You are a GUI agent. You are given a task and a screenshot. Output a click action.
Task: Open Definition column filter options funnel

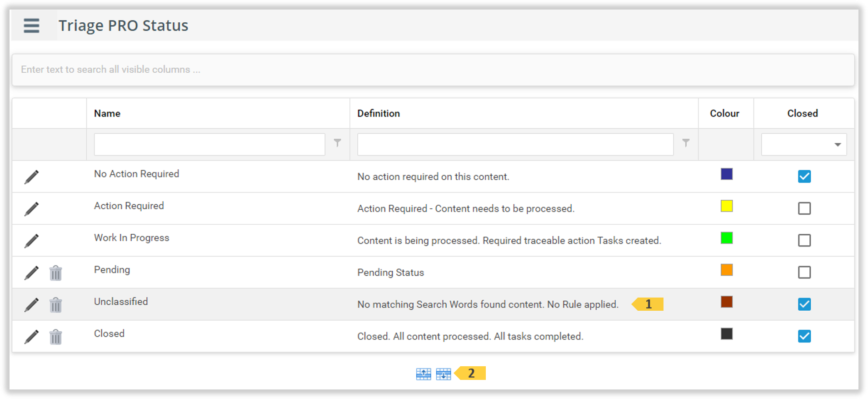686,143
